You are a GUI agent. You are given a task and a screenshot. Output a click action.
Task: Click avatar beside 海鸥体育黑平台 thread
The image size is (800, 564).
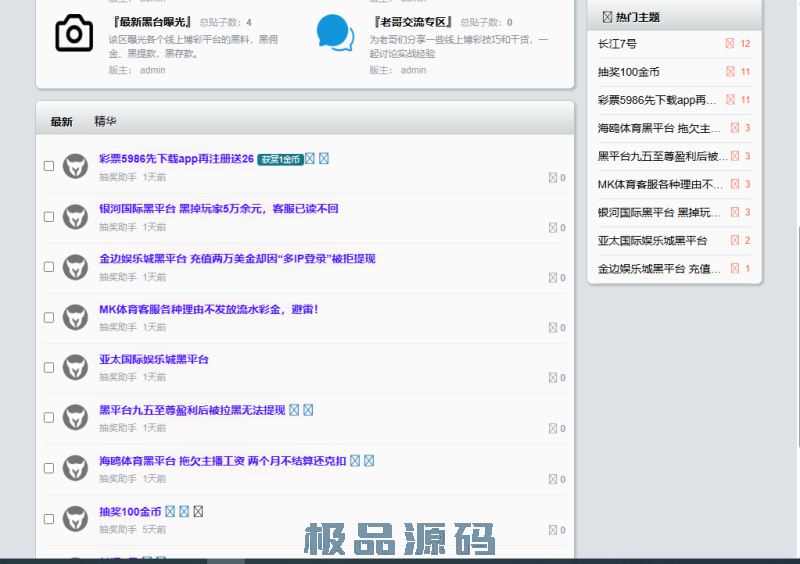(x=76, y=468)
